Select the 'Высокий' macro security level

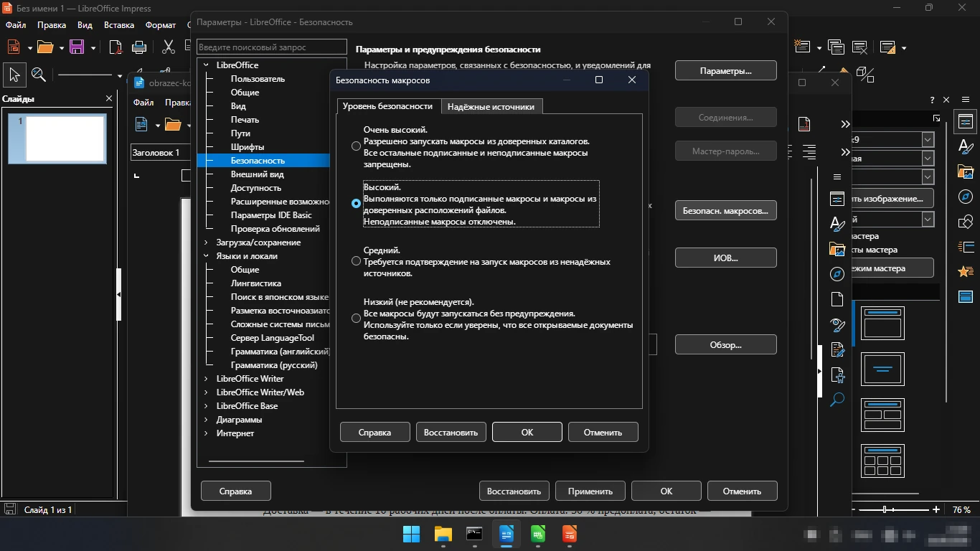(x=356, y=204)
